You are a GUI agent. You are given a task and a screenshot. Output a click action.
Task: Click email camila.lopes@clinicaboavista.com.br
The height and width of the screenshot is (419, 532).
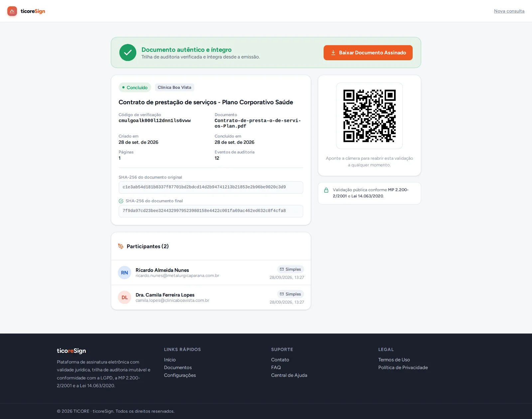172,301
